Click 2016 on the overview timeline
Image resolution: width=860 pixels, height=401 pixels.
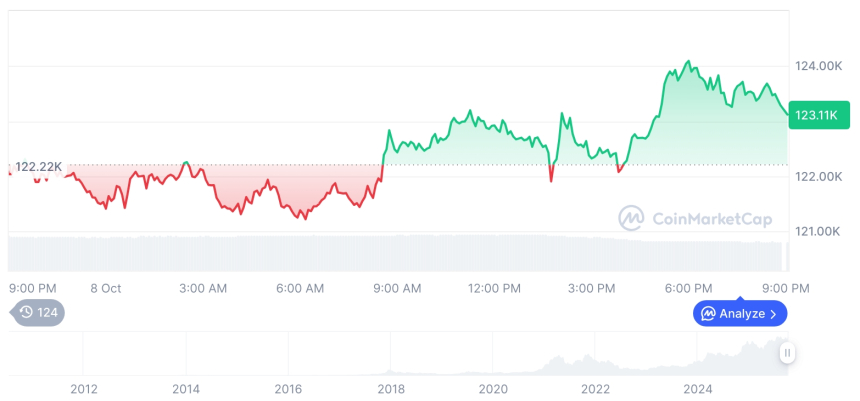288,388
